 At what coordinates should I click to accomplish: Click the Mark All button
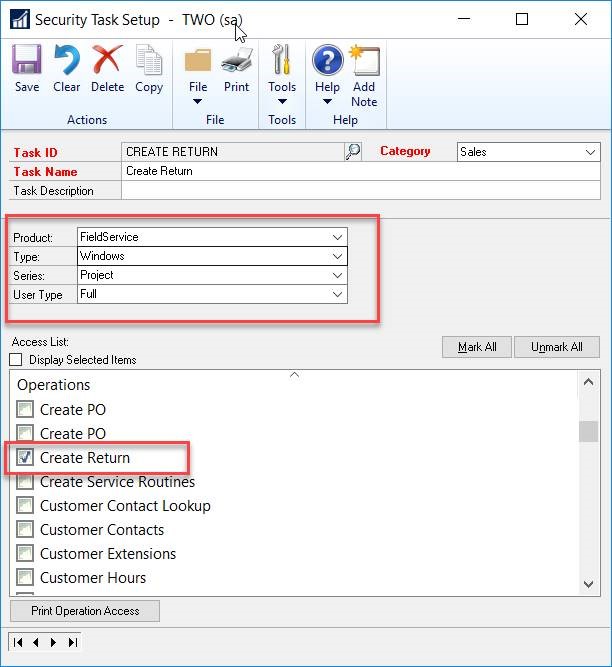(477, 347)
